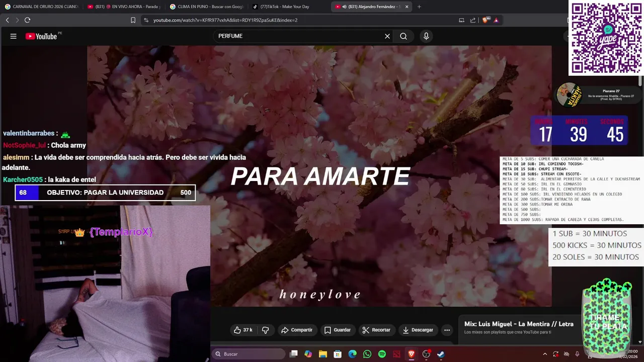Click the system tray microphone icon
This screenshot has width=644, height=362.
tap(577, 354)
